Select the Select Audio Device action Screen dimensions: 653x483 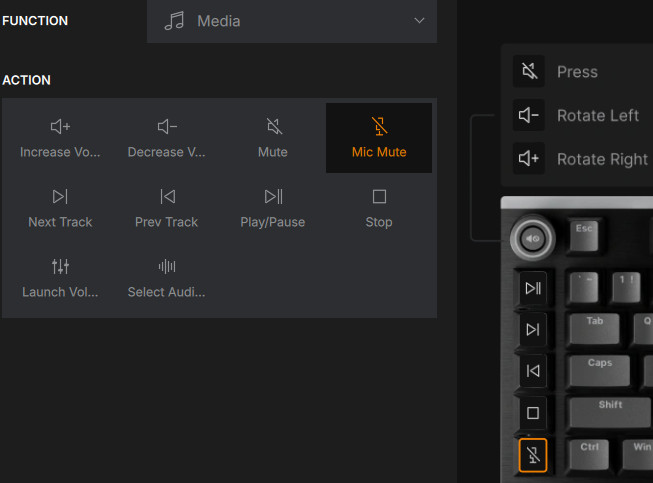[x=167, y=278]
